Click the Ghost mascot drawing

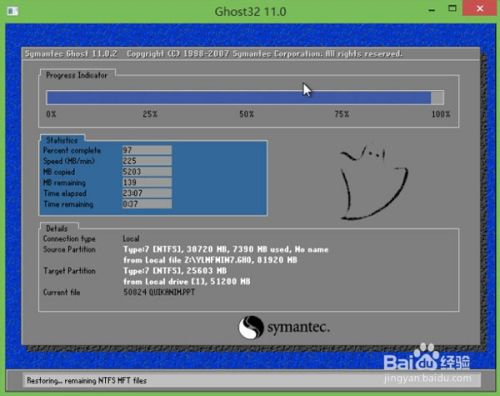(x=373, y=183)
